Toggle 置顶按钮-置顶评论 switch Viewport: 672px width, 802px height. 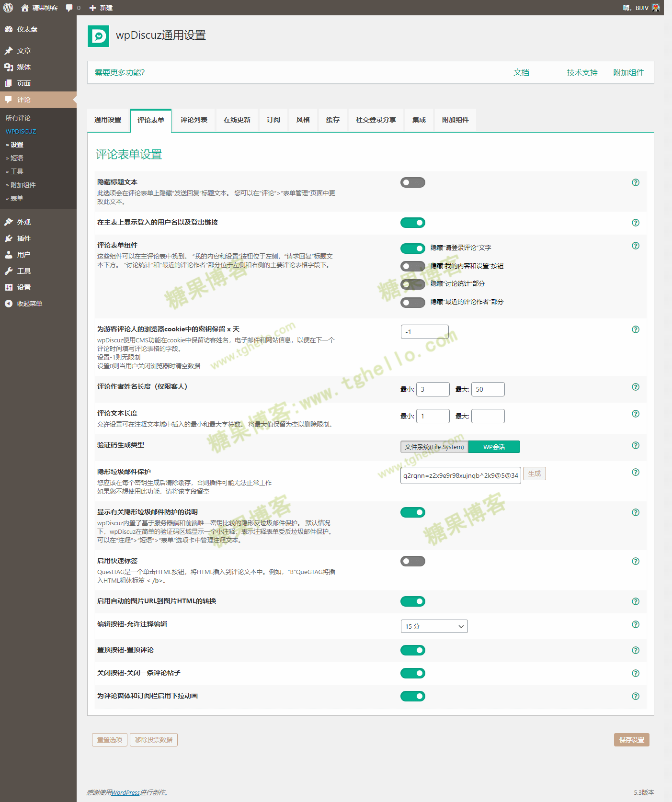413,650
